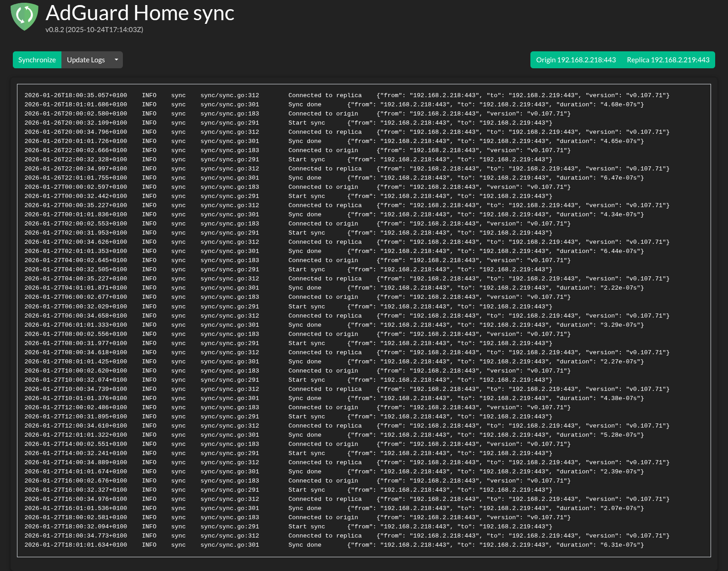Click duration value "2.39e-07s"
This screenshot has width=728, height=571.
tap(620, 472)
